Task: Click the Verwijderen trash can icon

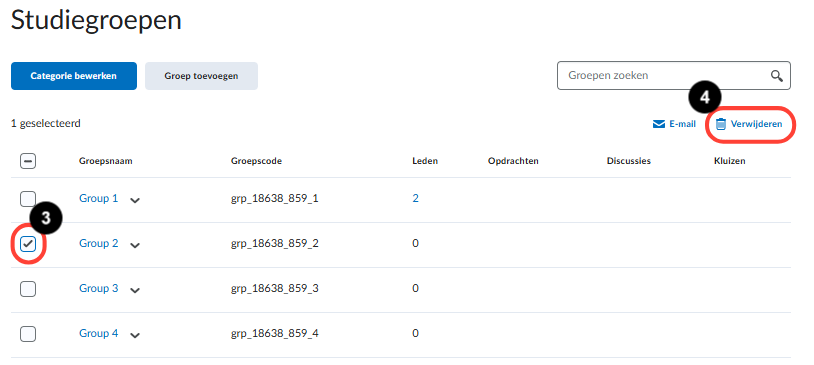Action: (x=721, y=124)
